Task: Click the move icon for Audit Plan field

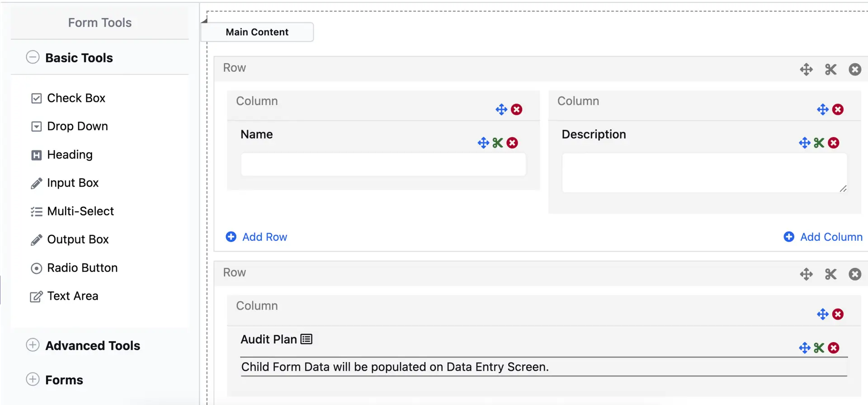Action: point(804,348)
